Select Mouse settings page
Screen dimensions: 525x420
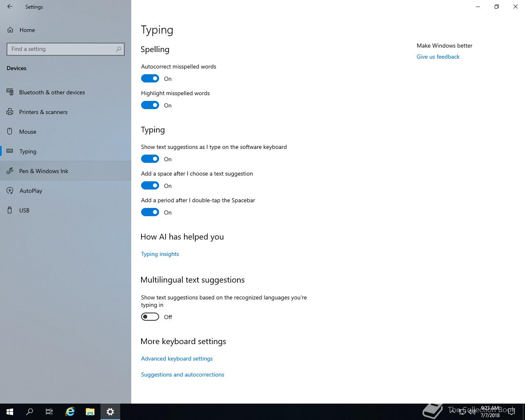(x=66, y=132)
